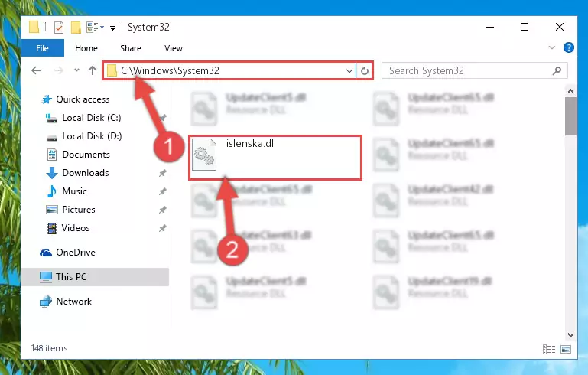Image resolution: width=588 pixels, height=375 pixels.
Task: Select OneDrive in the navigation pane
Action: click(76, 253)
